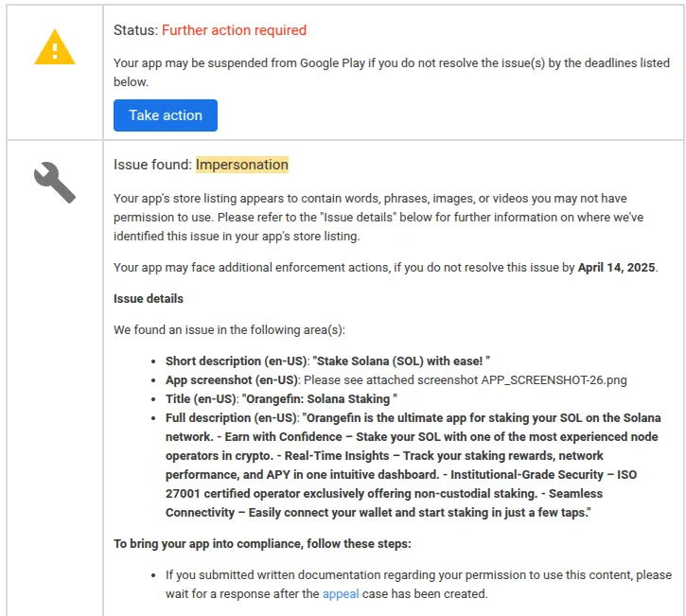Click the red 'Further action required' status
Screen dimensions: 686x616
[234, 30]
